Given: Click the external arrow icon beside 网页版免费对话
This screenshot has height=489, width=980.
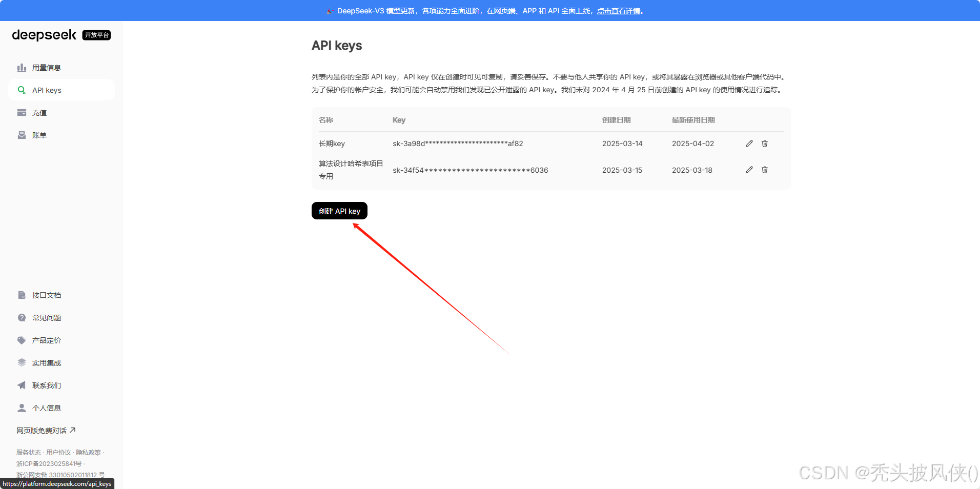Looking at the screenshot, I should (73, 430).
